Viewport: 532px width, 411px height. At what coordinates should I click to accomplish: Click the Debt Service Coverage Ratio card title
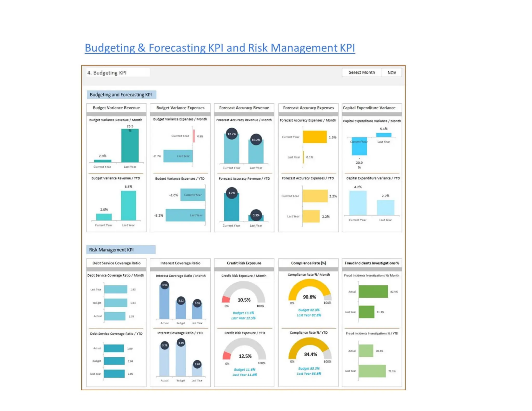click(116, 263)
